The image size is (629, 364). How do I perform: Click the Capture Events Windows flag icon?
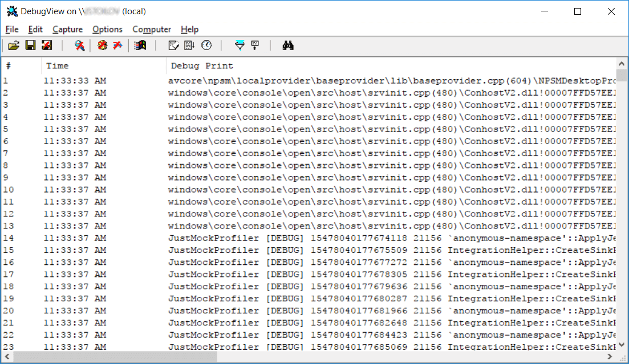point(140,46)
